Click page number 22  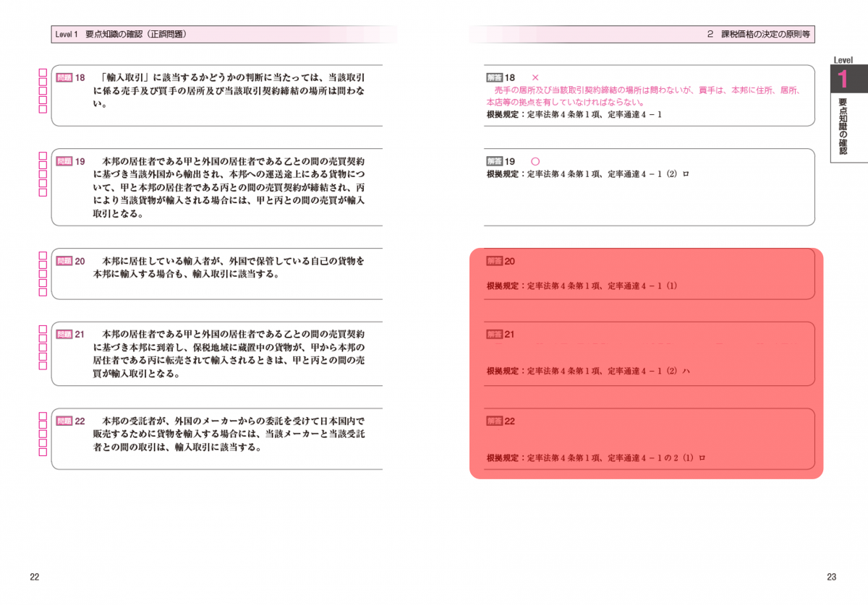[x=34, y=576]
